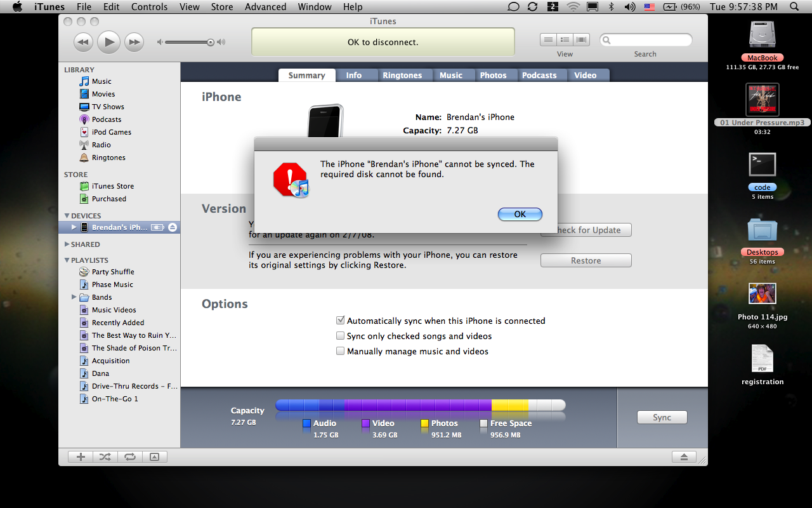This screenshot has width=812, height=508.
Task: Click the Photos yellow color swatch
Action: [x=425, y=424]
